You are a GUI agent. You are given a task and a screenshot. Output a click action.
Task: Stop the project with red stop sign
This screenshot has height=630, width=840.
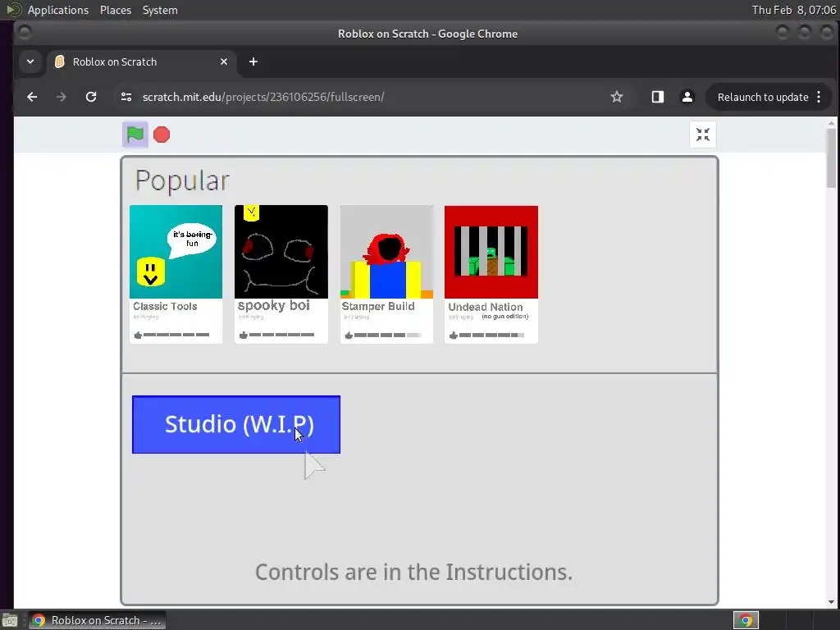pyautogui.click(x=162, y=135)
